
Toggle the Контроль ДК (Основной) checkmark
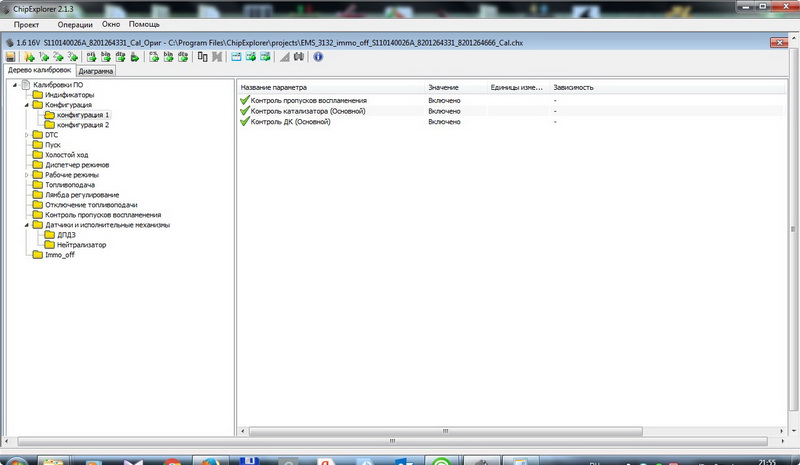245,122
